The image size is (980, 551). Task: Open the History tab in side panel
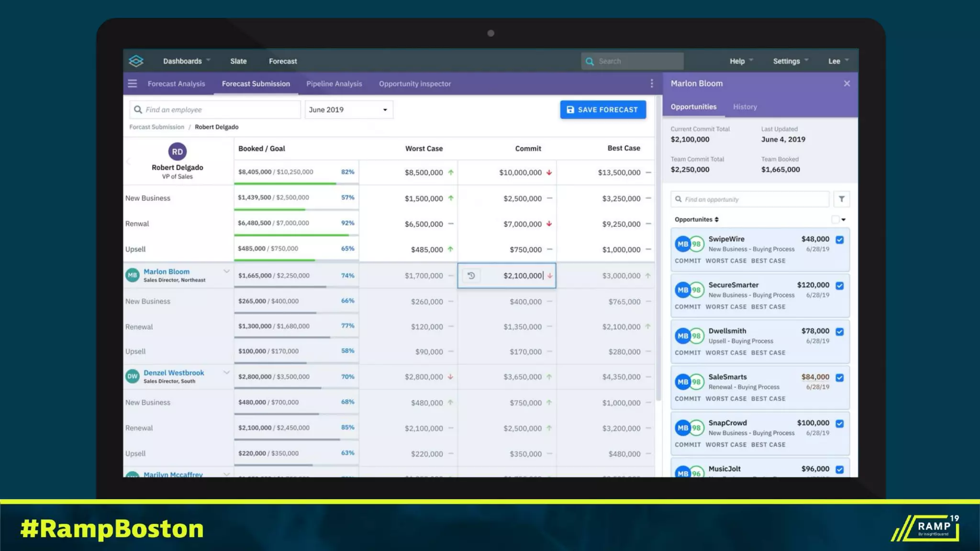[745, 107]
